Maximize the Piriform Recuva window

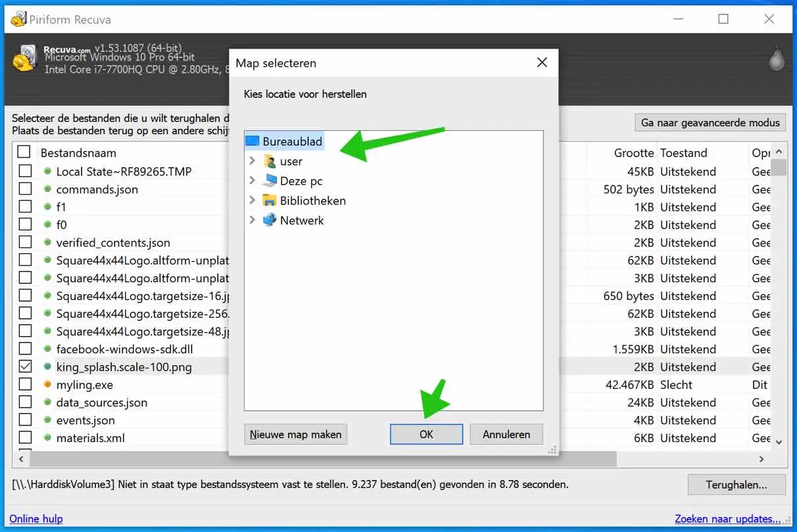tap(723, 19)
